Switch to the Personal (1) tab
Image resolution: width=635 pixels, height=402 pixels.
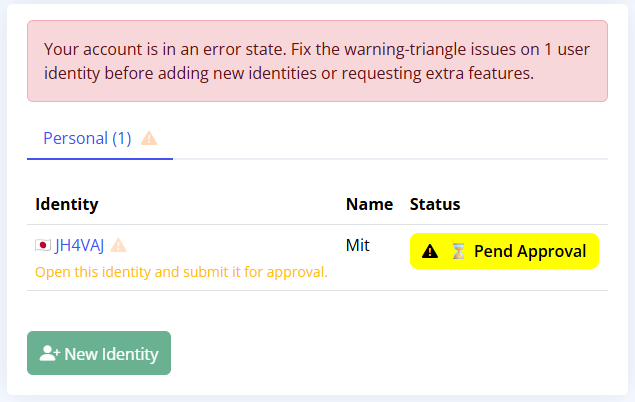(87, 139)
